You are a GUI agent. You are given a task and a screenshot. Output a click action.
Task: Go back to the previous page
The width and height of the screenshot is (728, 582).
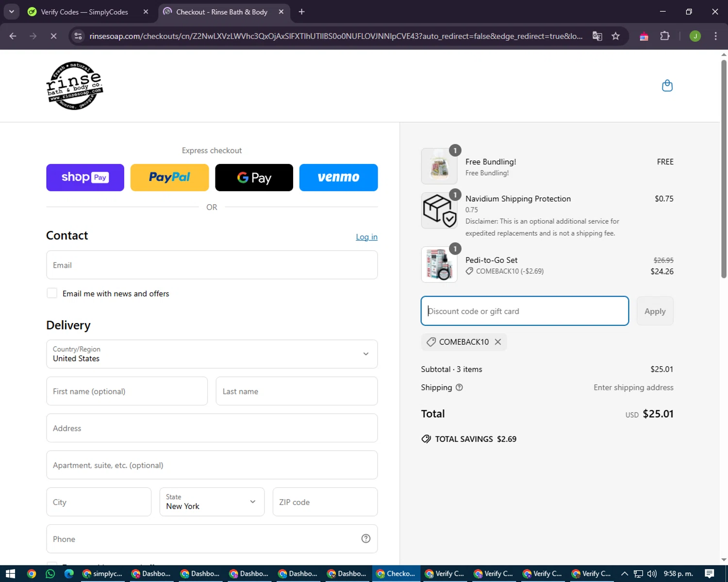tap(13, 36)
